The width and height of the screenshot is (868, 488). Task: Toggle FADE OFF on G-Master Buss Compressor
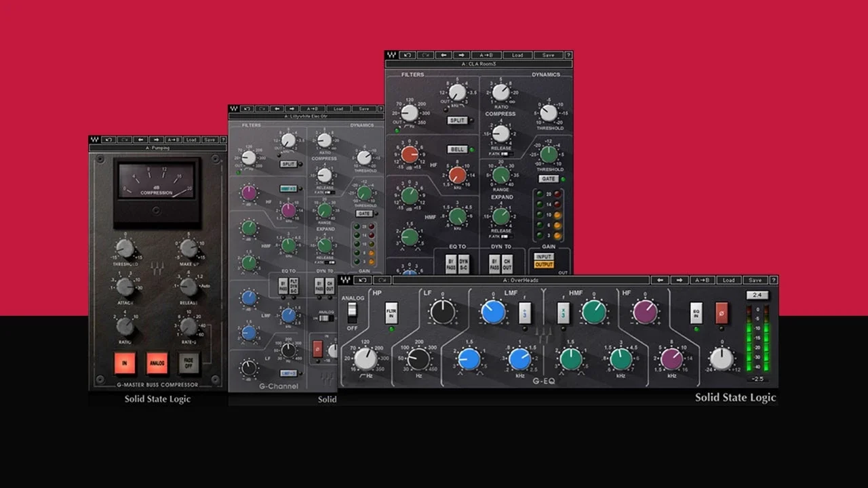189,363
